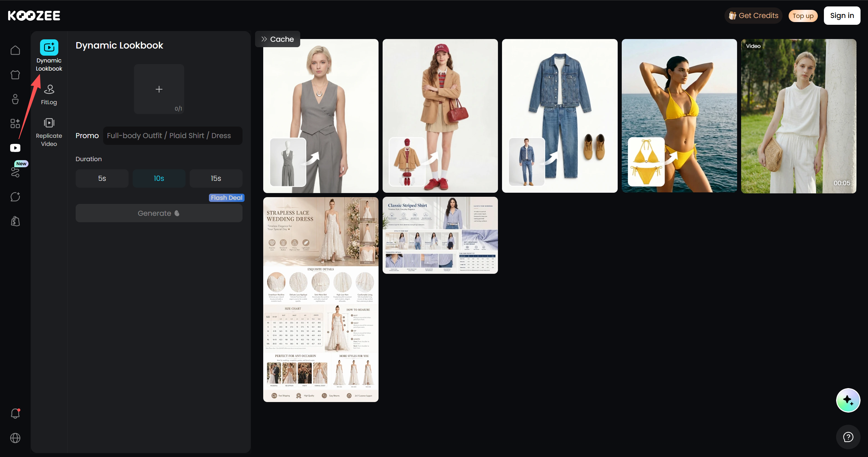This screenshot has height=457, width=868.
Task: Select the Dynamic Lookbook tab
Action: [x=49, y=56]
